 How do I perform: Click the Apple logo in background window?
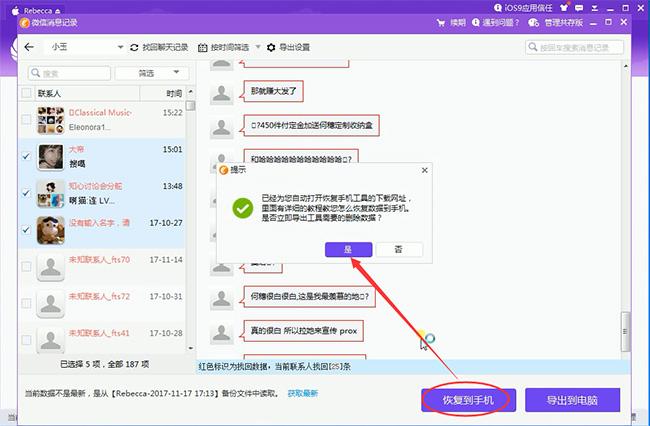click(x=15, y=10)
